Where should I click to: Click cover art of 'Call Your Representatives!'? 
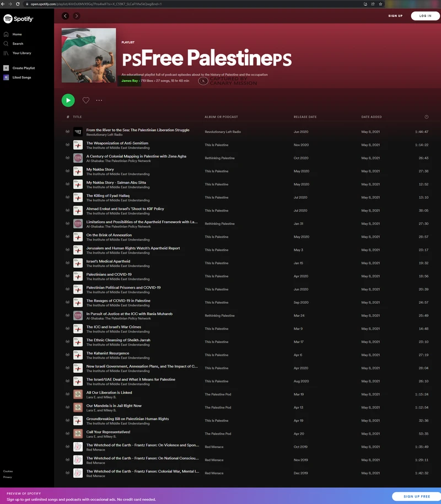(x=78, y=433)
